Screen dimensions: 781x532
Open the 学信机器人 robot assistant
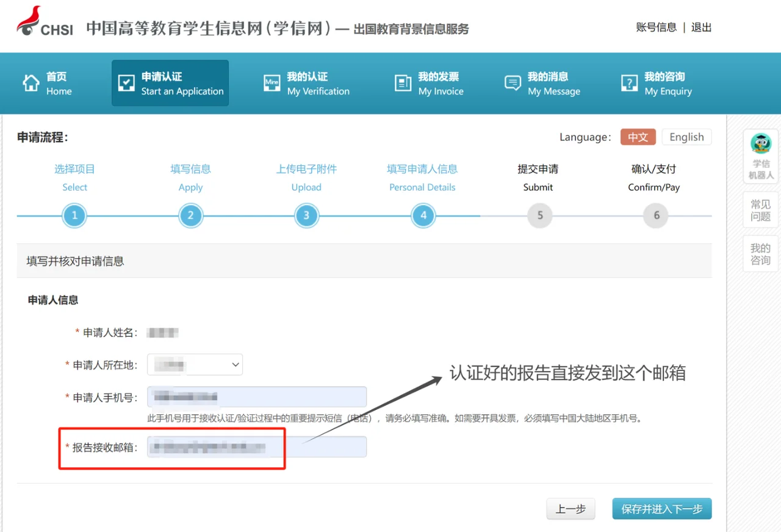[760, 156]
